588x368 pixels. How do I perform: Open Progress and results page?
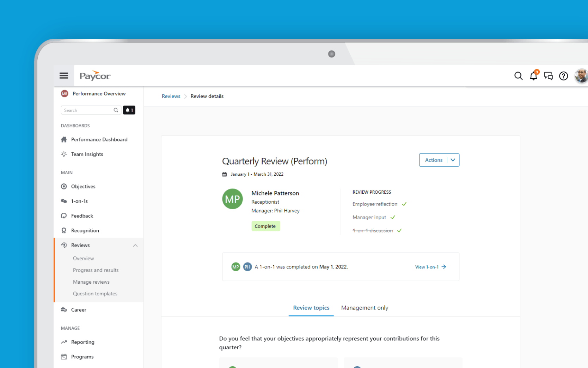[x=96, y=270]
